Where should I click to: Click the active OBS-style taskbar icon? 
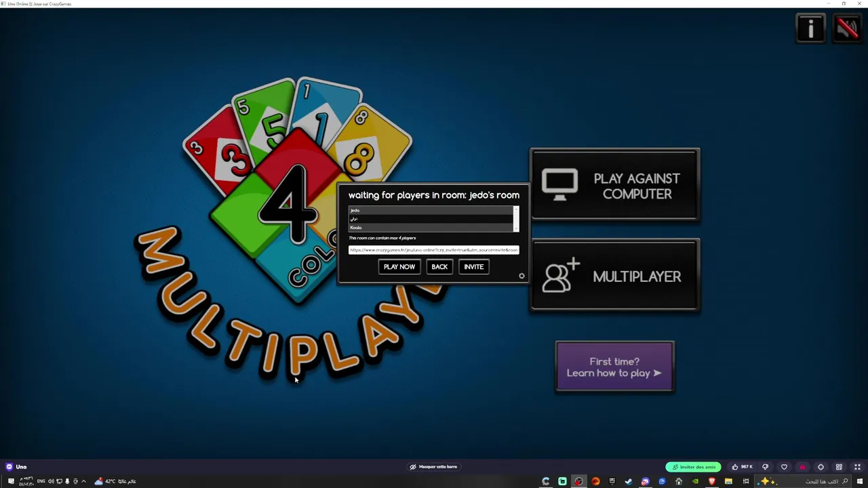click(x=578, y=481)
